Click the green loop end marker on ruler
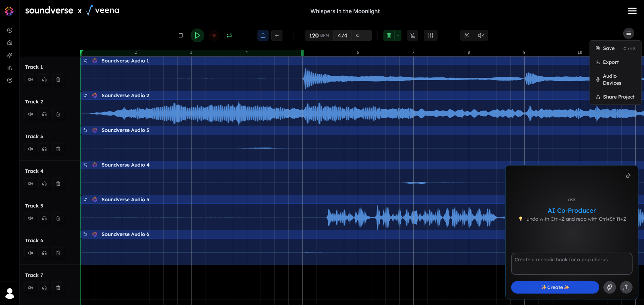Screen dimensions: 644x305 302,53
